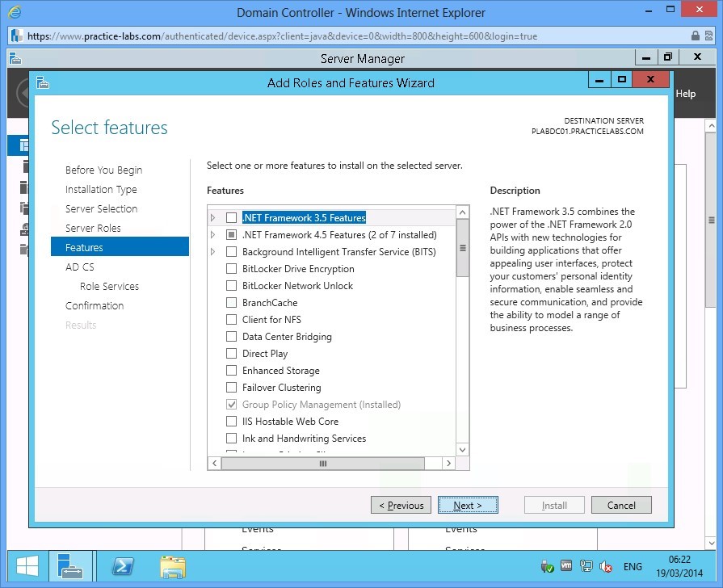
Task: Open the network status tray icon
Action: pos(586,565)
